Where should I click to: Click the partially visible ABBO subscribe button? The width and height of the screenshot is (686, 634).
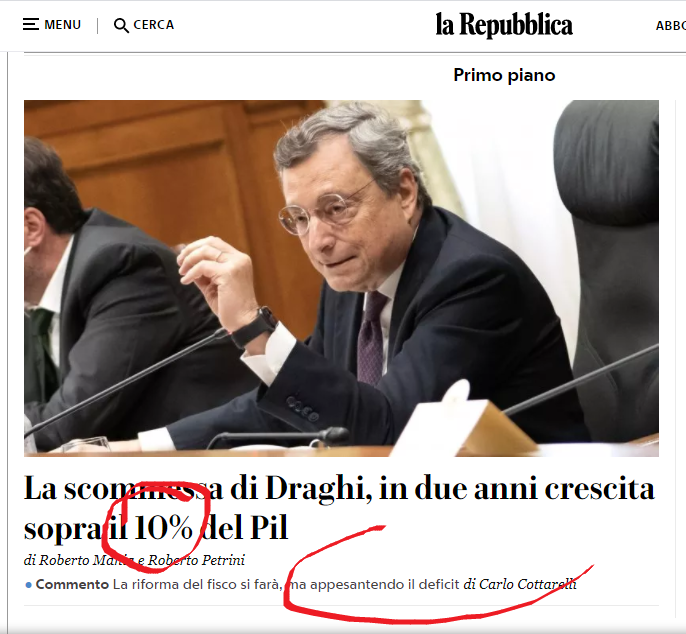click(670, 26)
